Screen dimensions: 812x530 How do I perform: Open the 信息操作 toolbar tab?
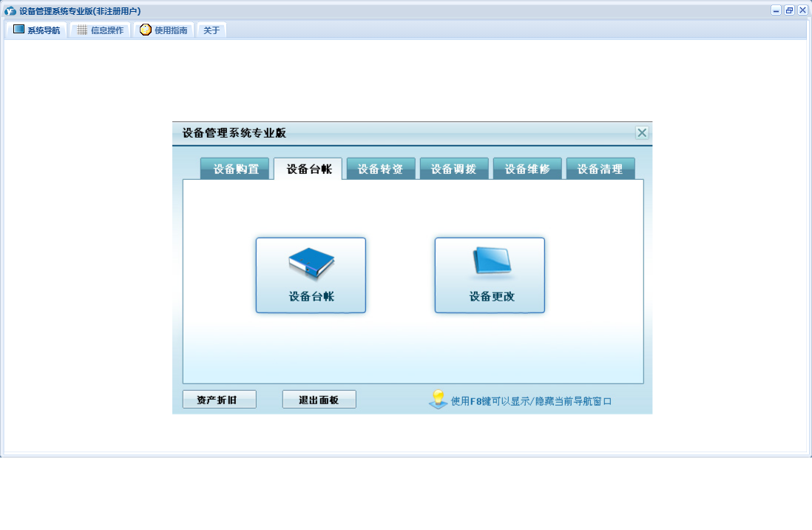[x=100, y=30]
